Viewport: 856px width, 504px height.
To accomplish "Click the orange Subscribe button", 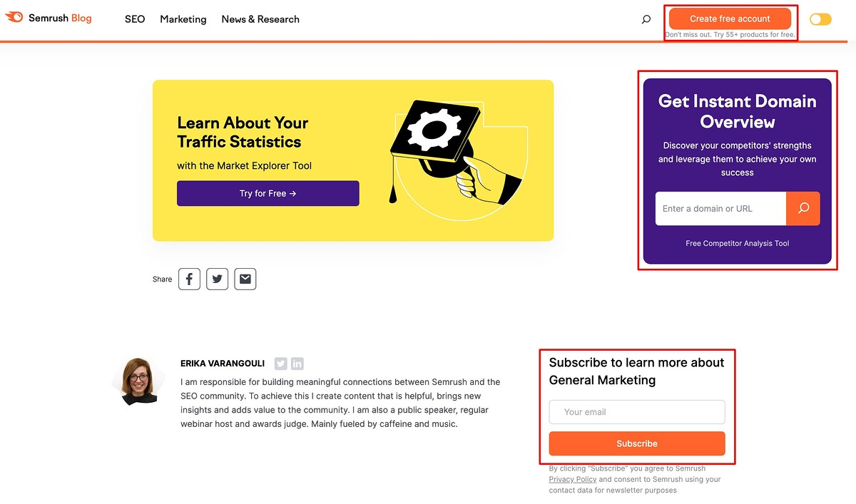I will click(637, 443).
